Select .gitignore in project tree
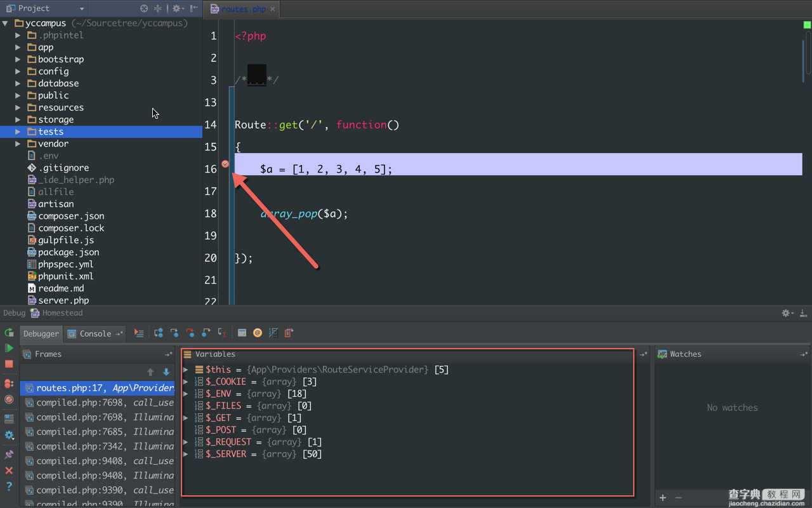The width and height of the screenshot is (812, 508). tap(63, 168)
